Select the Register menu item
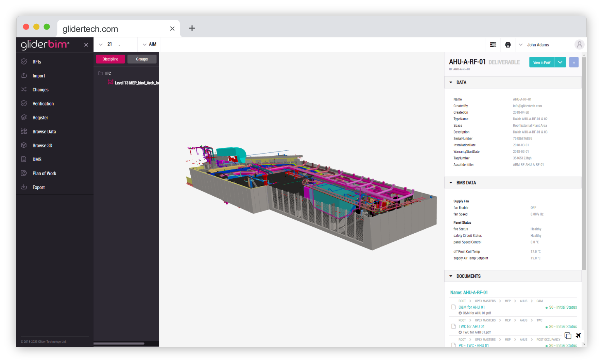Screen dimensions: 603x364 pyautogui.click(x=40, y=117)
